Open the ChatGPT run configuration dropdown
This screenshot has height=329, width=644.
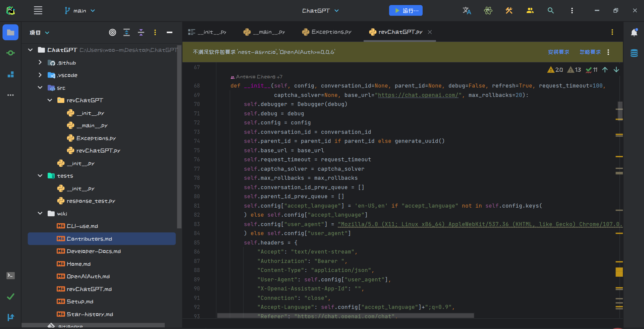[321, 11]
